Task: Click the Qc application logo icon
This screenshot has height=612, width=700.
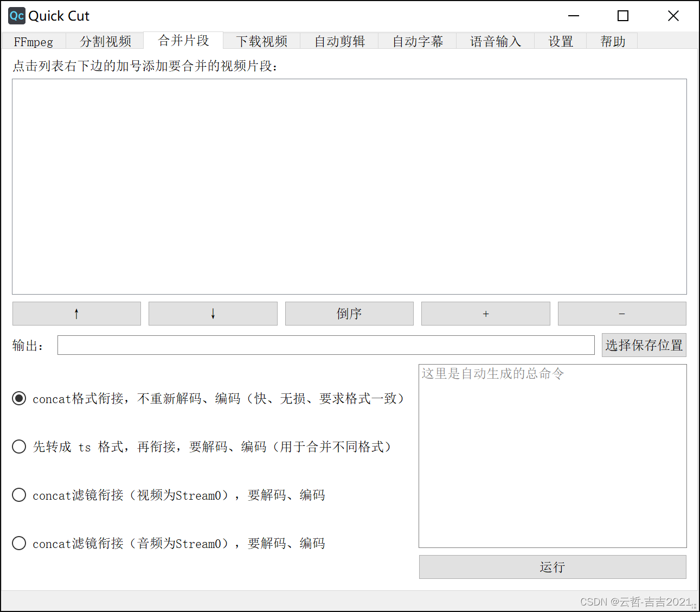Action: pos(16,16)
